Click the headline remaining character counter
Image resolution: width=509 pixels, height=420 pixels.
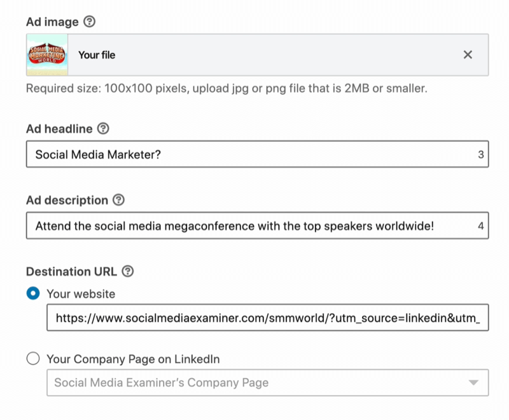click(x=481, y=155)
